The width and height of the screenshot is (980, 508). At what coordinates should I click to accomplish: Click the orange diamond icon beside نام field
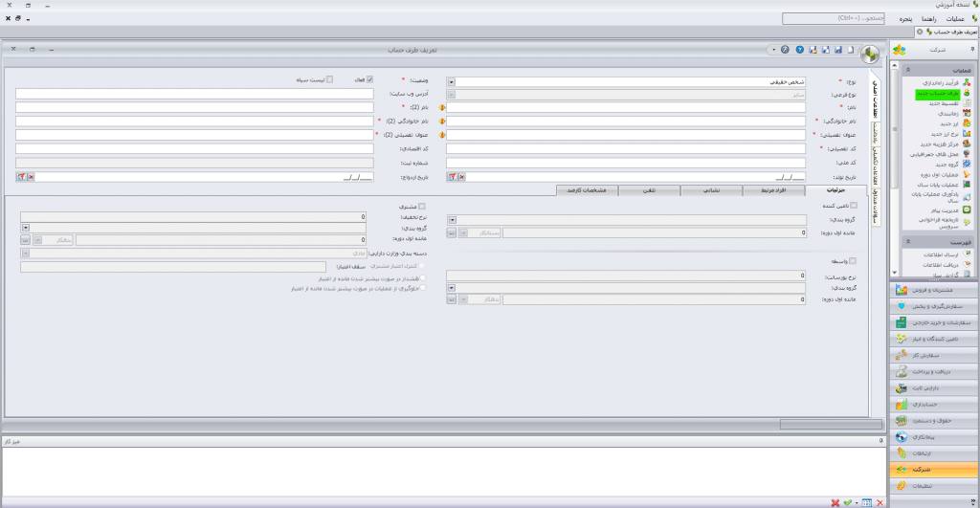pyautogui.click(x=442, y=107)
